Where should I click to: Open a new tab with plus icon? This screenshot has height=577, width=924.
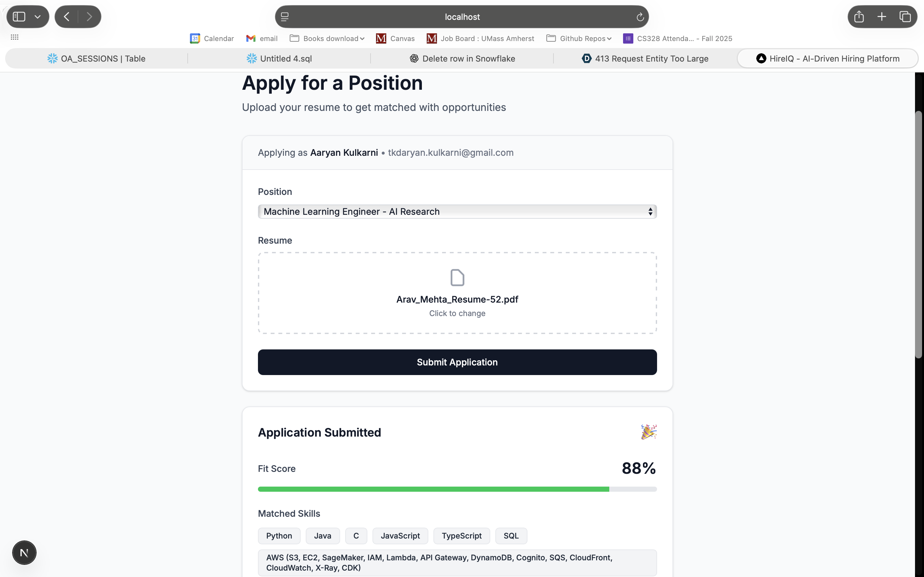pos(882,17)
